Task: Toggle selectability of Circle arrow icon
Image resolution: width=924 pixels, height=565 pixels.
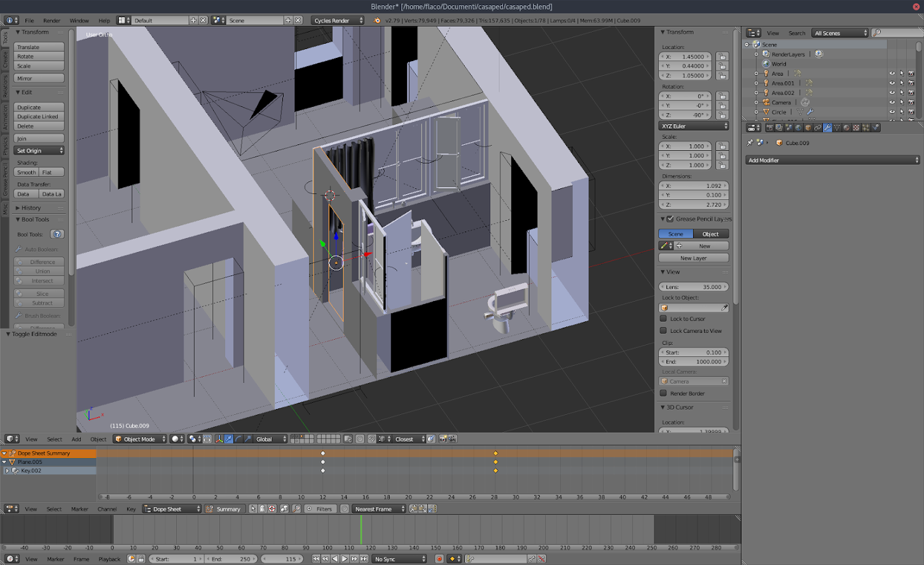Action: 901,112
